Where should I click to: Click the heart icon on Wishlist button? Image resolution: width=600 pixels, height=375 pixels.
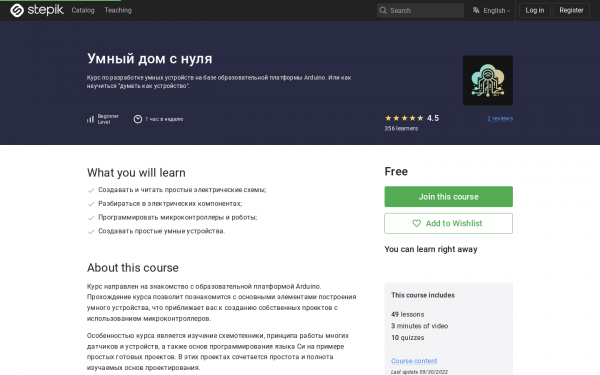416,223
